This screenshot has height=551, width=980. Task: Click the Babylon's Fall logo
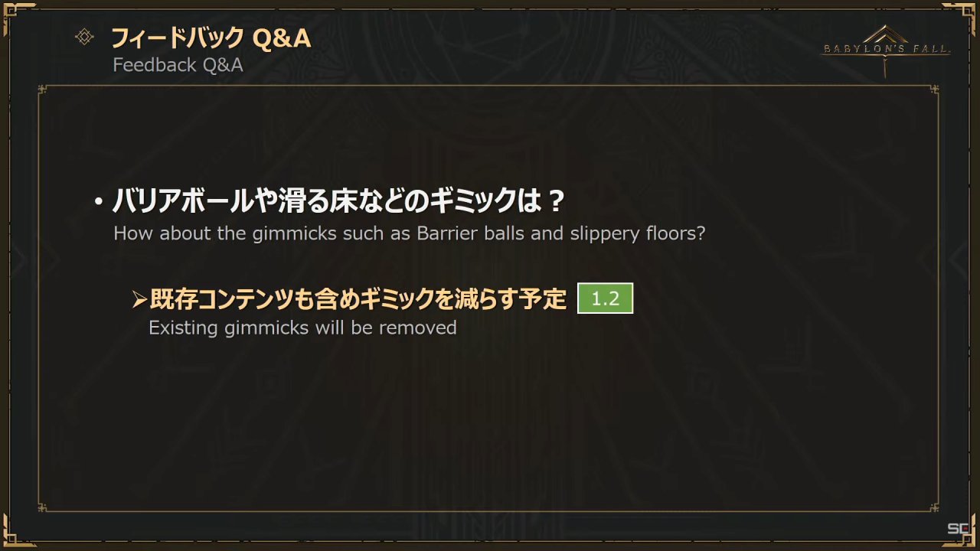point(886,50)
